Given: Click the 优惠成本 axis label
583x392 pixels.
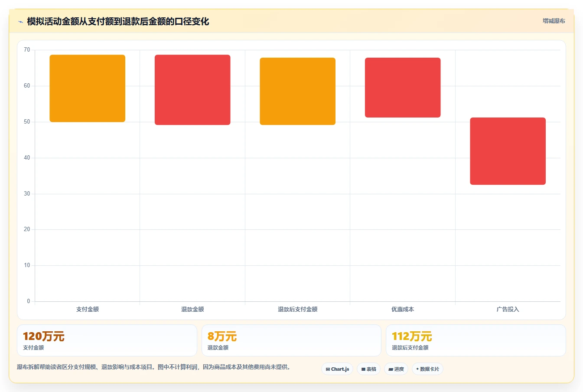Looking at the screenshot, I should [403, 309].
